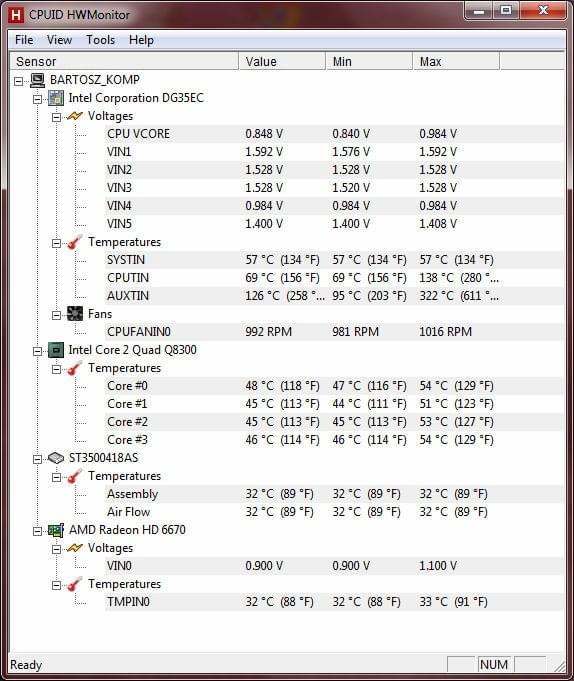The height and width of the screenshot is (681, 574).
Task: Click the thermometer icon above the Assembly row
Action: point(75,476)
